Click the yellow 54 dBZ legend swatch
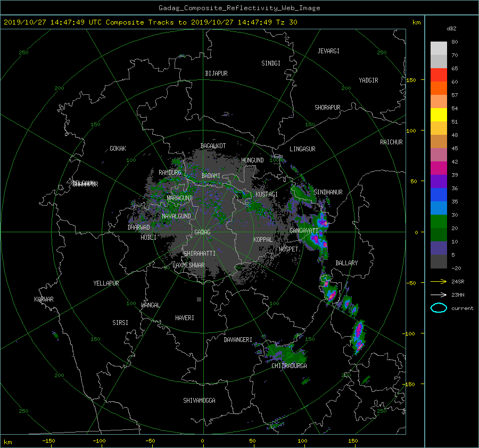Image resolution: width=479 pixels, height=448 pixels. click(439, 115)
